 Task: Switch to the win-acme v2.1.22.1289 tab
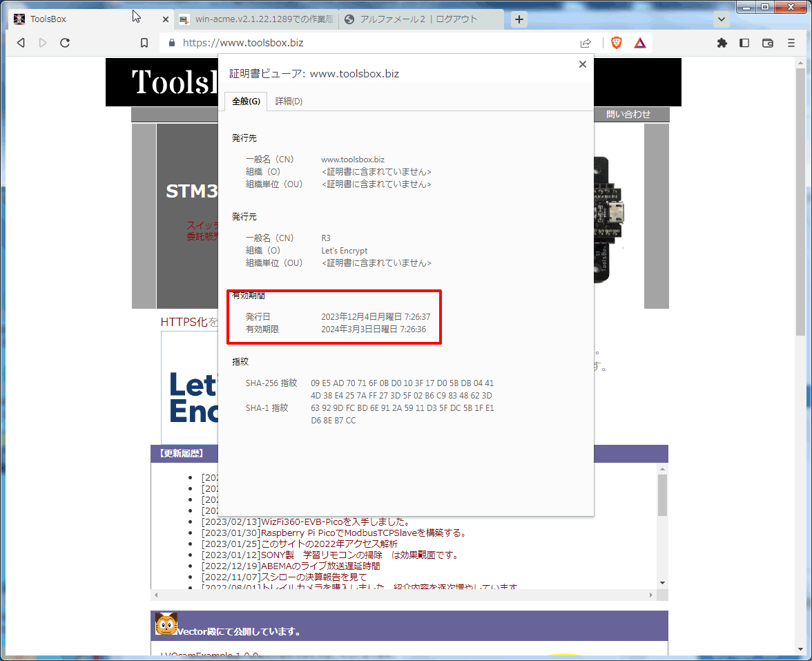point(256,19)
